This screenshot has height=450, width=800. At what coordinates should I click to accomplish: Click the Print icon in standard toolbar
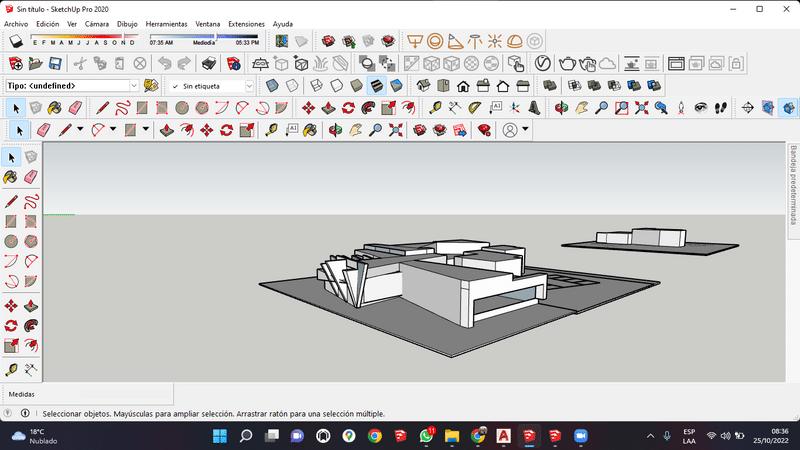tap(209, 63)
